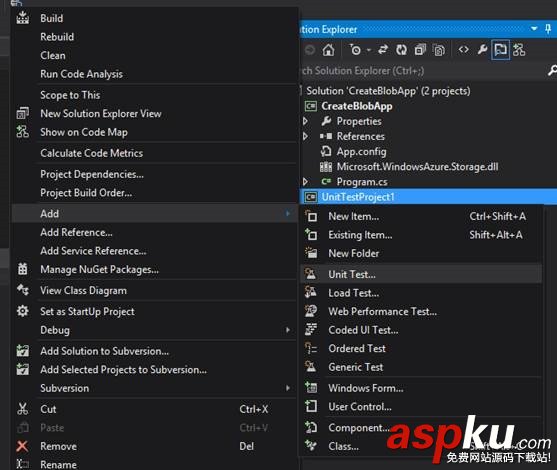Select the App.config file
The width and height of the screenshot is (557, 470).
(x=361, y=151)
